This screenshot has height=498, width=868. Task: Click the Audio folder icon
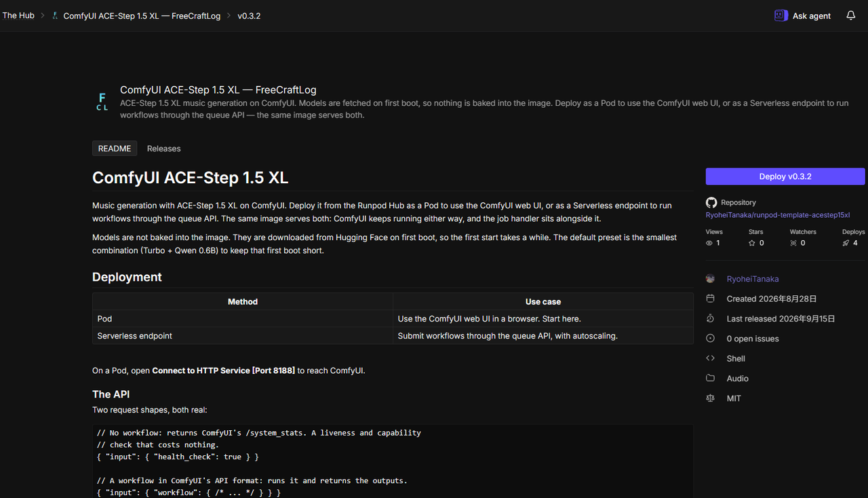710,378
